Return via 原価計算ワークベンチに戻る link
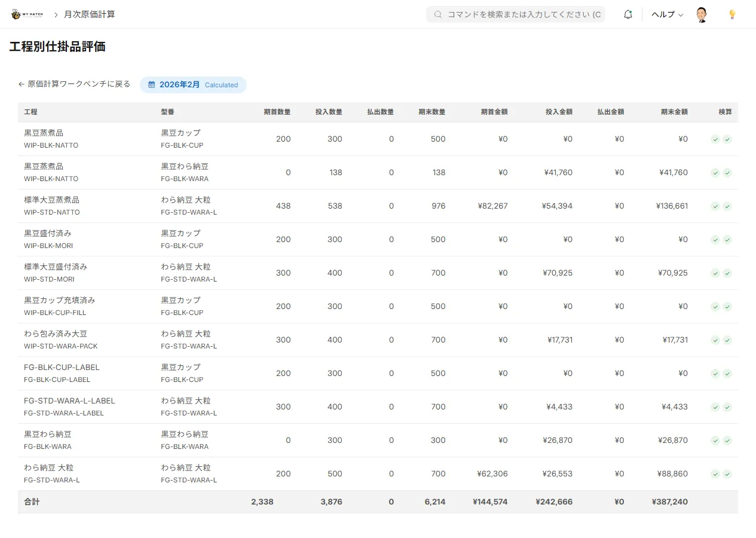 coord(74,84)
